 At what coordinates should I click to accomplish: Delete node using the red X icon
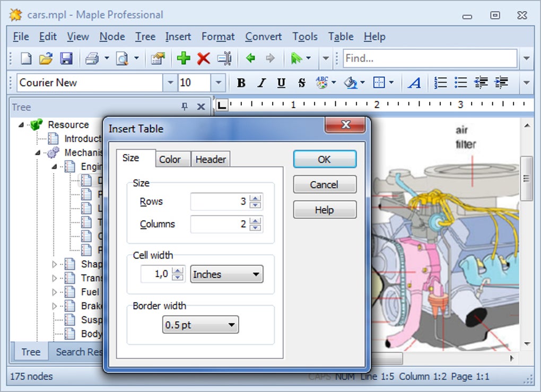(204, 58)
